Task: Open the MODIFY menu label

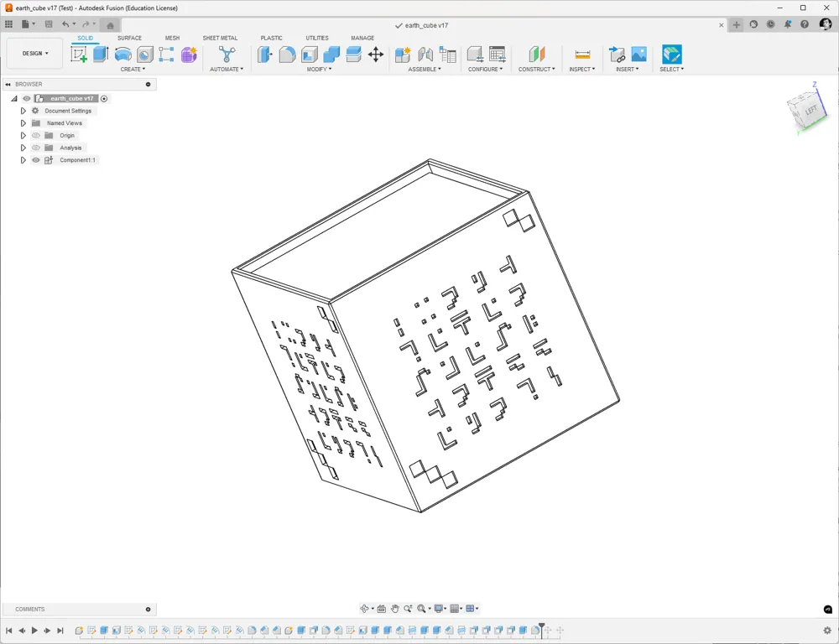Action: (x=319, y=69)
